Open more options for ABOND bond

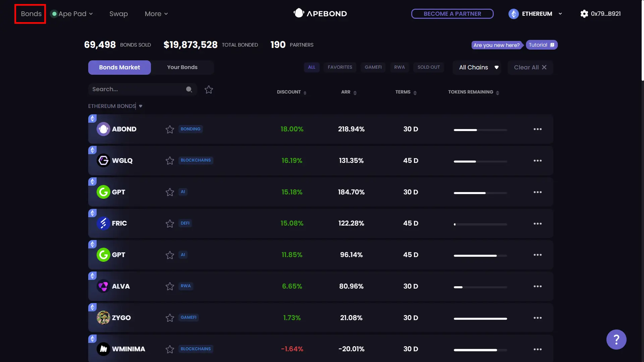tap(538, 129)
